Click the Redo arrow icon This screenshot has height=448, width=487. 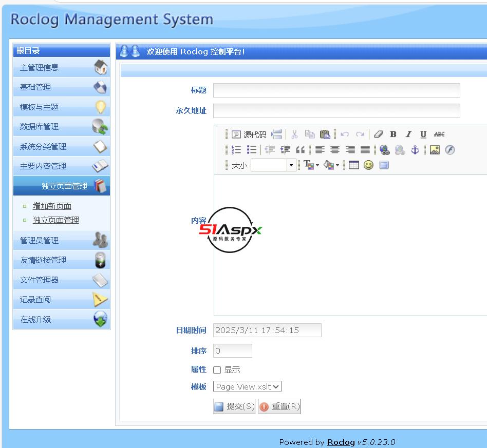(x=360, y=134)
